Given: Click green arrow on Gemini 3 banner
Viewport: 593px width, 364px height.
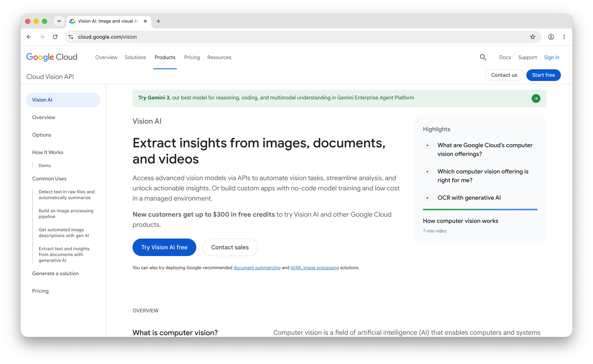Looking at the screenshot, I should point(536,98).
